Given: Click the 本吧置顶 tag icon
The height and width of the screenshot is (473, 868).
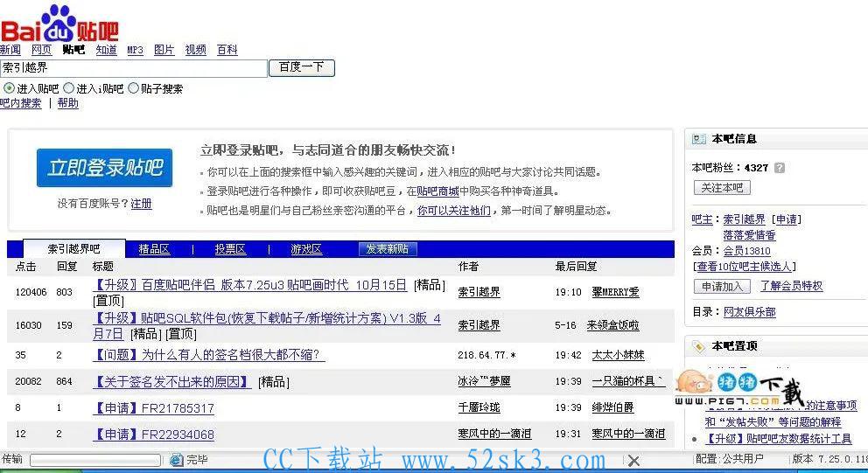Looking at the screenshot, I should tap(698, 346).
